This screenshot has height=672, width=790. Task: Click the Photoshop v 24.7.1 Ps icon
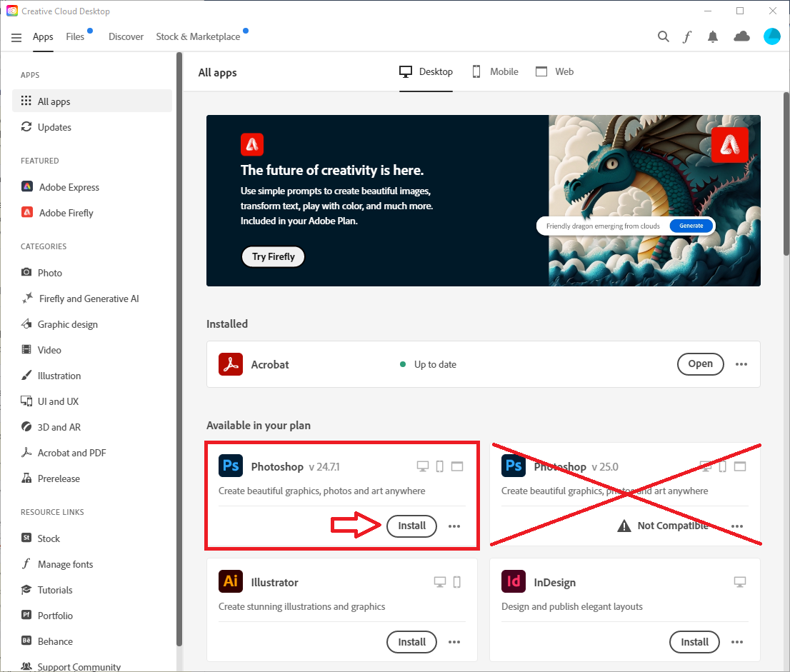point(230,466)
